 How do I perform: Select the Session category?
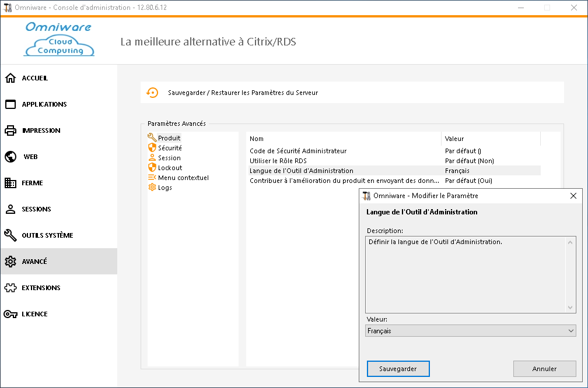(169, 158)
